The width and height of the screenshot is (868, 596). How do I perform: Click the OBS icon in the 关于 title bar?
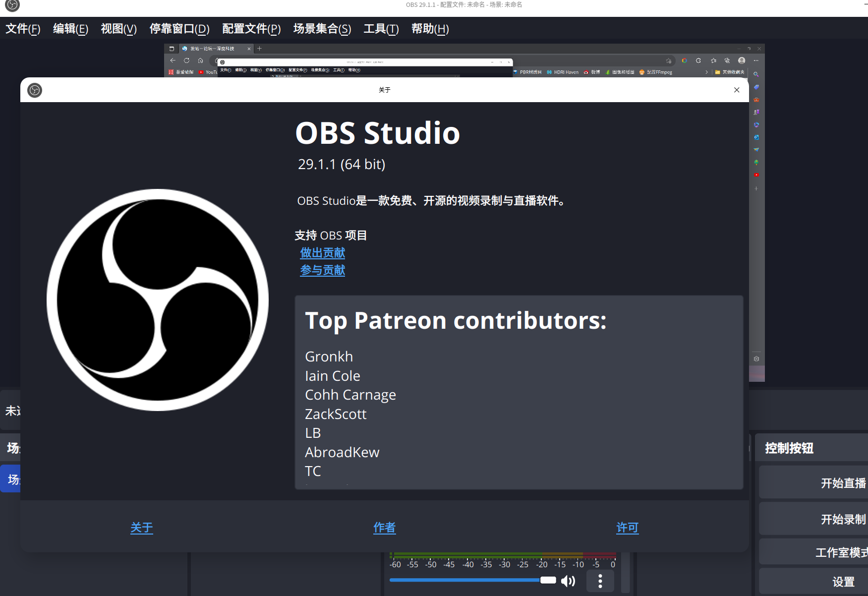35,90
